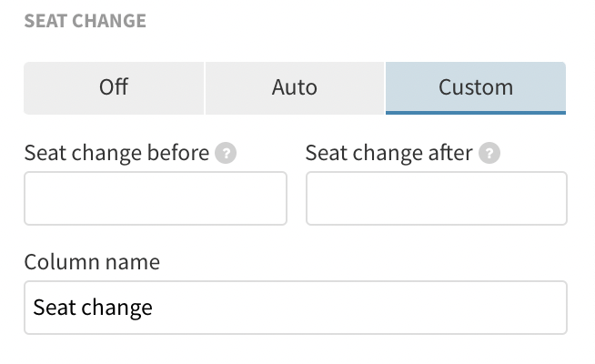This screenshot has width=595, height=364.
Task: Open help tooltip for Seat change before
Action: click(226, 154)
